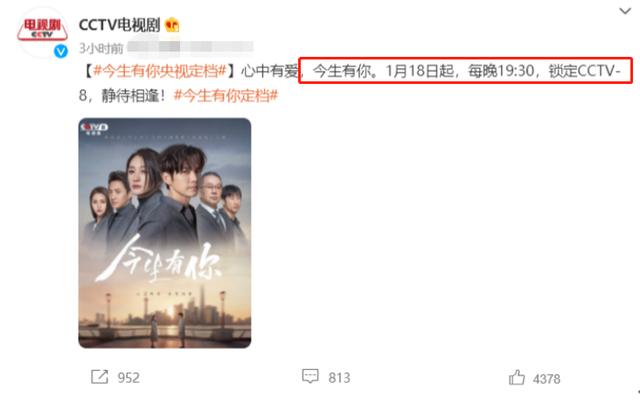
Task: Click the 今生有你 calligraphy title on poster
Action: pos(160,260)
